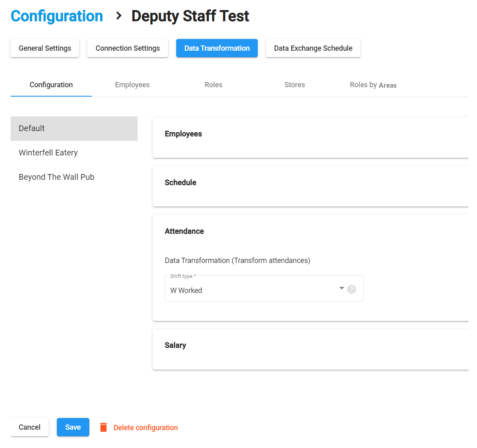Click the breadcrumb chevron arrow icon
The width and height of the screenshot is (477, 448).
(x=119, y=16)
